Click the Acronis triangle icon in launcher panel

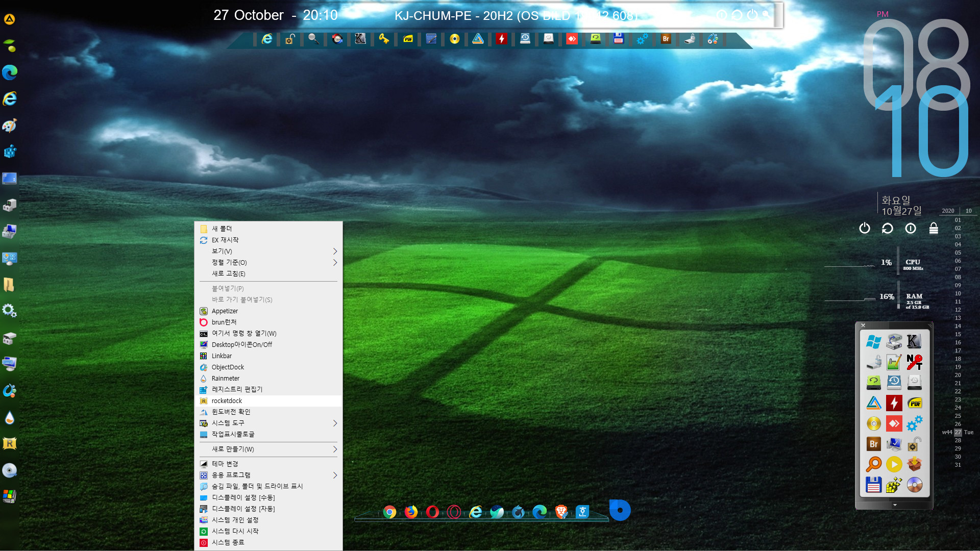coord(873,403)
